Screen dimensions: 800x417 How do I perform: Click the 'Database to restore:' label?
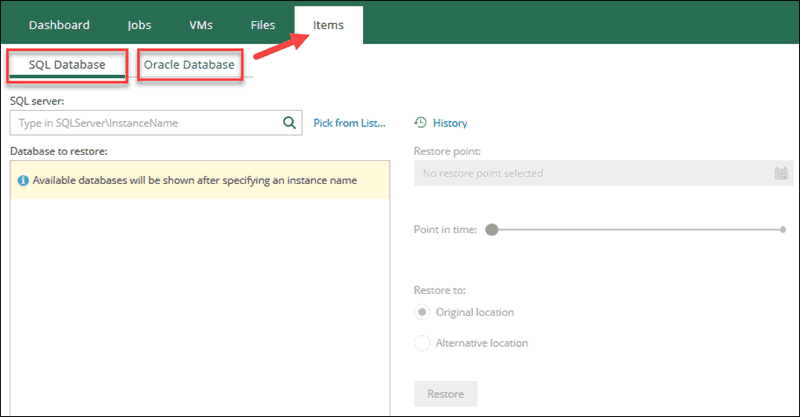tap(59, 151)
